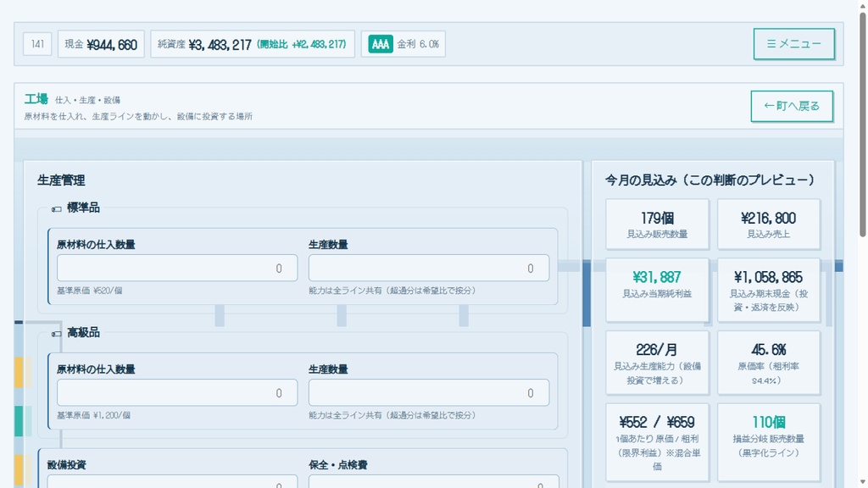Click the 見込み売上 ¥216,800 card
868x488 pixels.
(x=769, y=224)
